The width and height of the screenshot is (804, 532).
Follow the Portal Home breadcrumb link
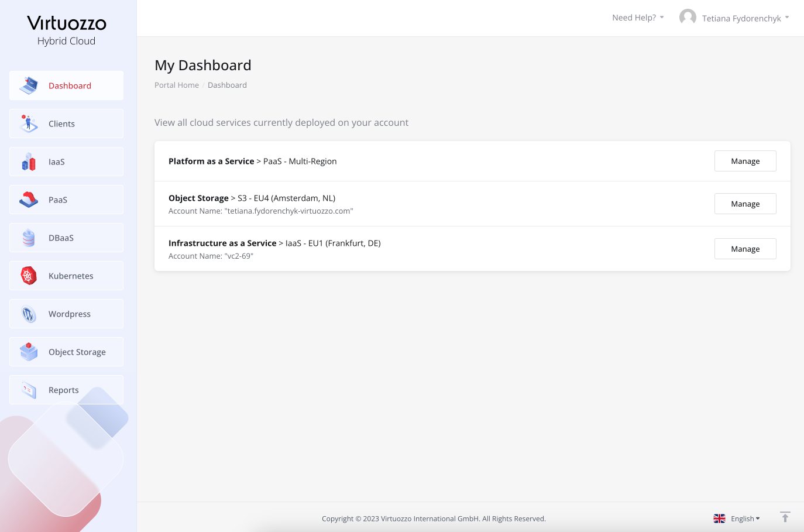pos(177,85)
